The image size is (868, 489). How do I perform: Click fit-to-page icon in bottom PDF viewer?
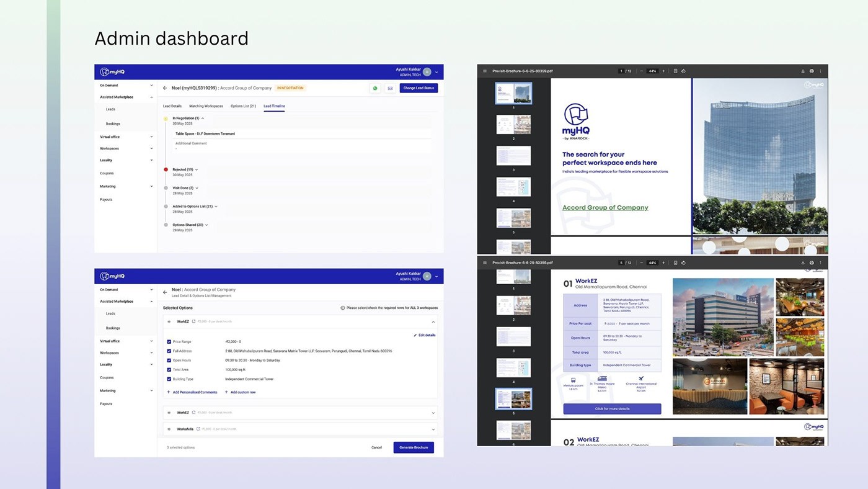coord(675,262)
